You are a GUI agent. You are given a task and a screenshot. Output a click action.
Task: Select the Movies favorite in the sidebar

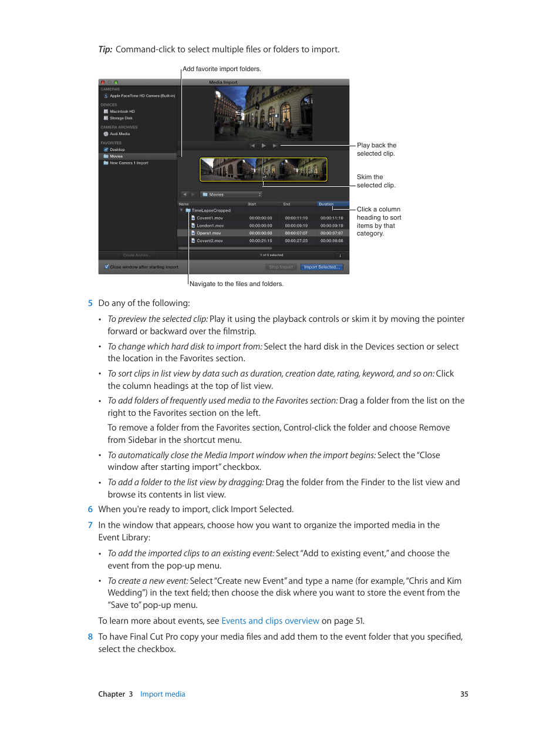pos(115,156)
